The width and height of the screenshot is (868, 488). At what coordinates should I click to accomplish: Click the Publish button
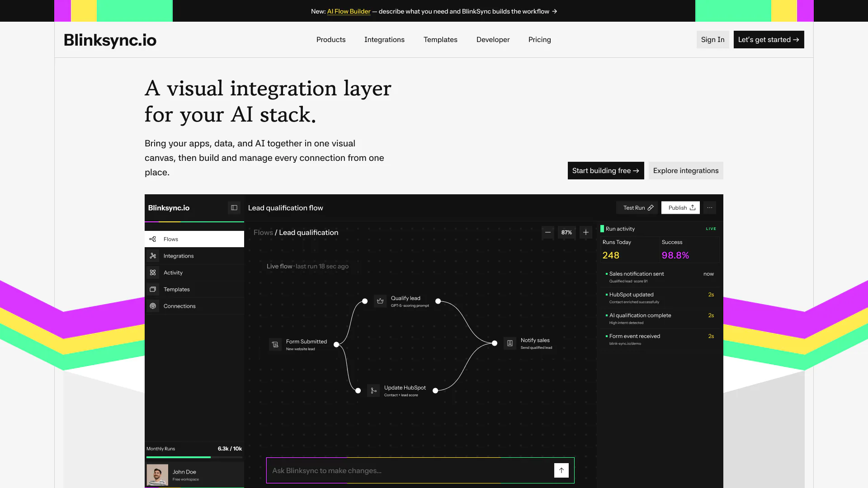(x=681, y=208)
